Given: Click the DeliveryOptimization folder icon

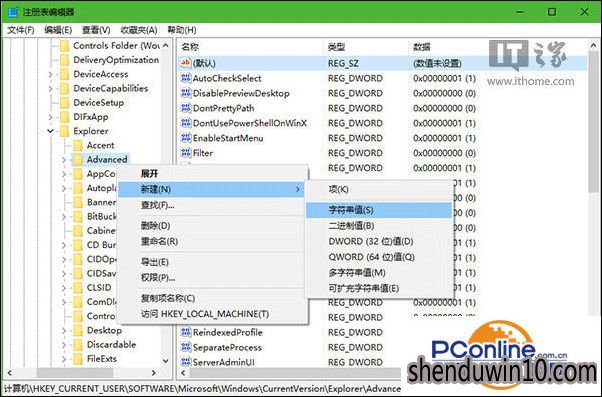Looking at the screenshot, I should (x=64, y=60).
